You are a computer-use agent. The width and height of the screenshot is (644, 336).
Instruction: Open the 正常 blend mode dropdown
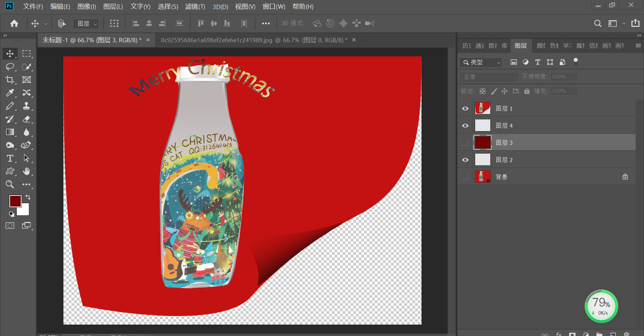[x=489, y=77]
